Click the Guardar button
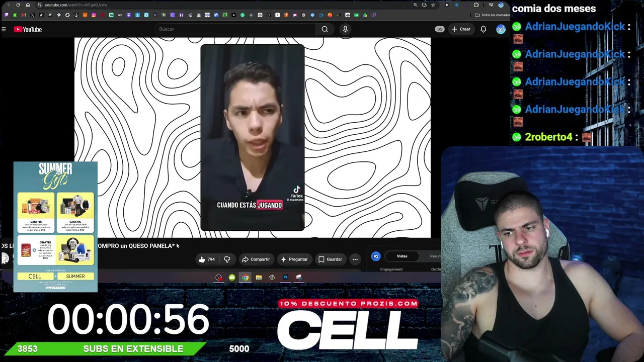 [x=330, y=259]
